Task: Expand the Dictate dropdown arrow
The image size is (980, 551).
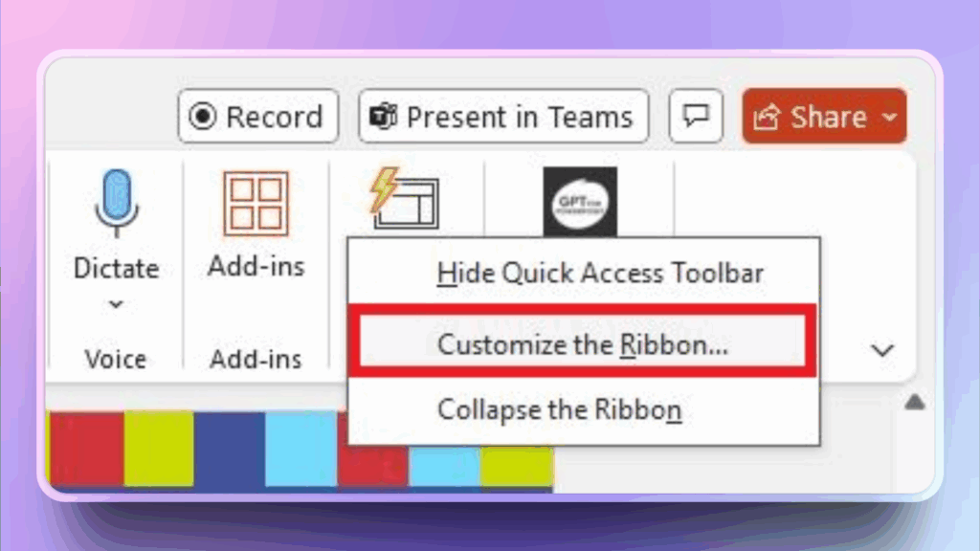Action: 116,305
